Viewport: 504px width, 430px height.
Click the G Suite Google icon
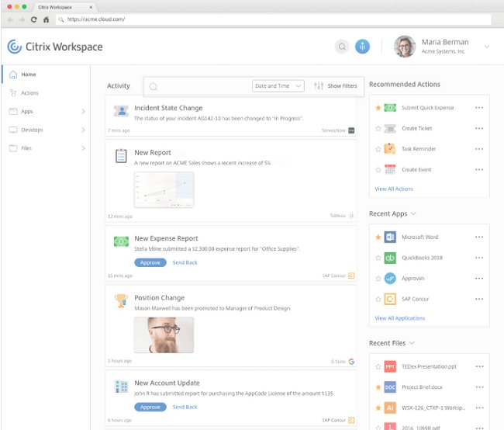pos(351,362)
